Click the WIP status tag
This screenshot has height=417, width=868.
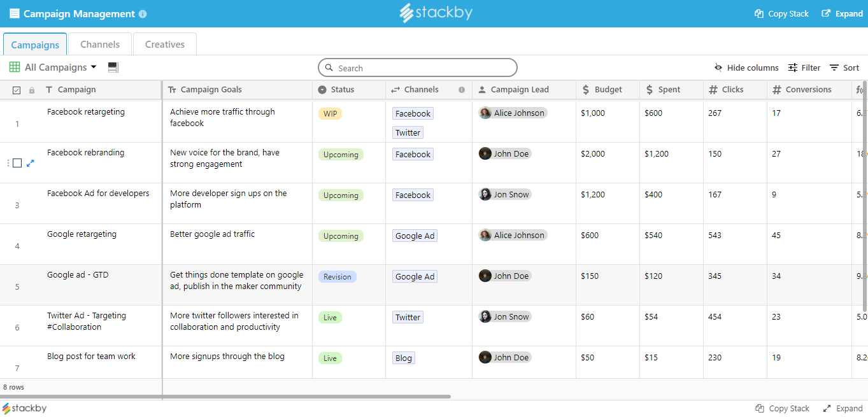(330, 114)
